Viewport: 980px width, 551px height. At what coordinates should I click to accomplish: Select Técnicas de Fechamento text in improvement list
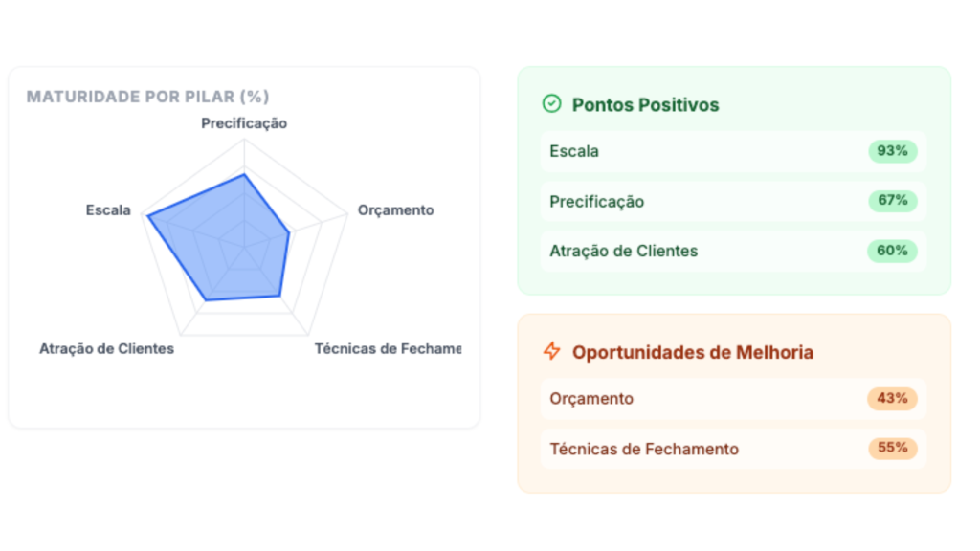point(644,449)
